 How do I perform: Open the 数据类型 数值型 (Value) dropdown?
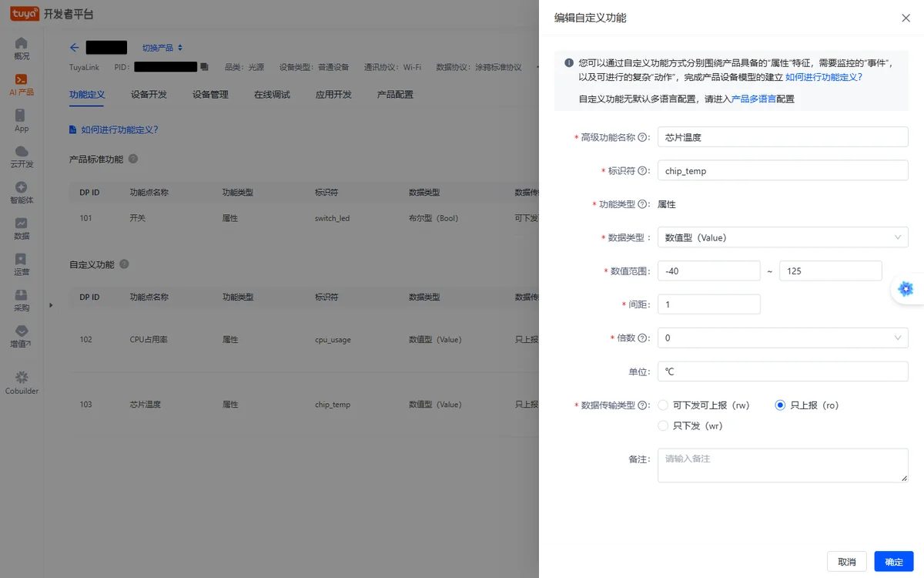(x=783, y=237)
